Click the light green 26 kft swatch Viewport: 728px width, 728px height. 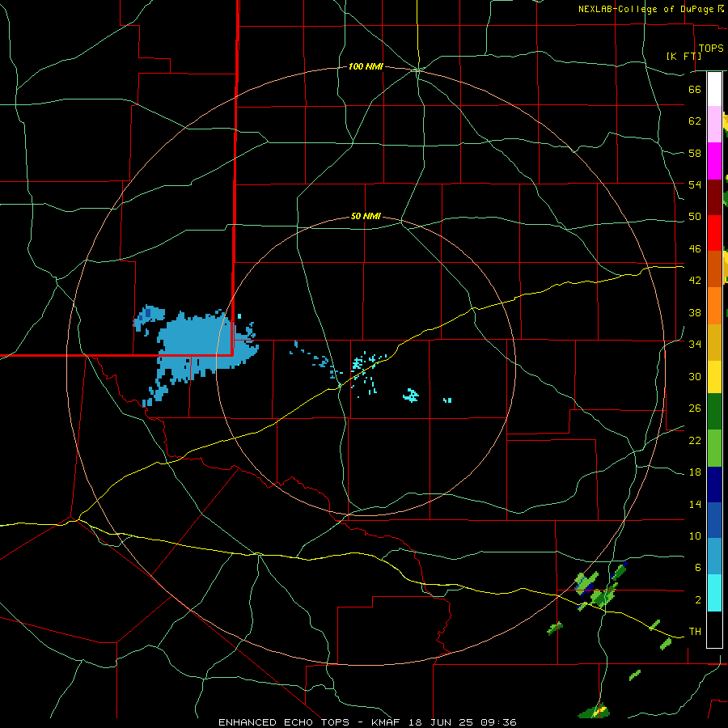(x=714, y=448)
